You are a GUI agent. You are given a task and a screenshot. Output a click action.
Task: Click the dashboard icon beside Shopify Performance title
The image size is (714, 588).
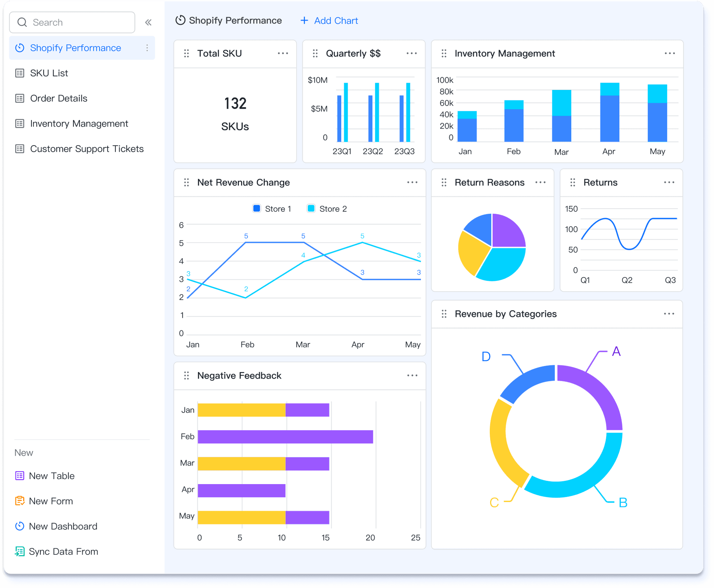point(180,20)
